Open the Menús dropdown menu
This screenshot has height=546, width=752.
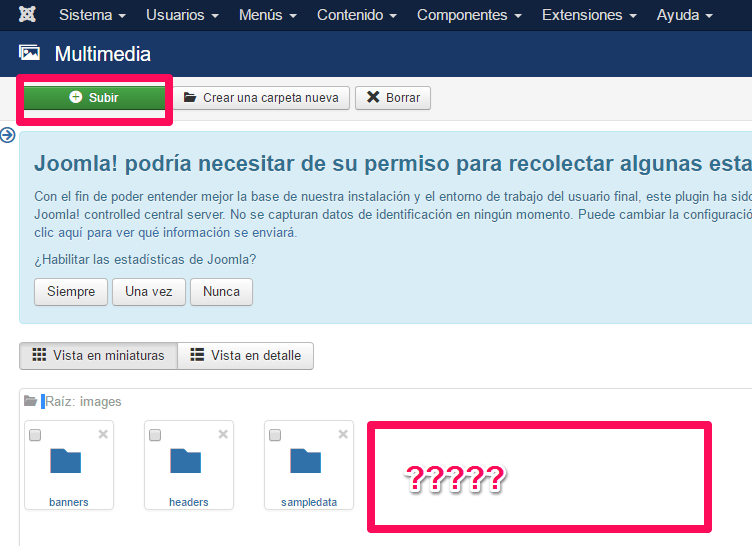click(x=268, y=15)
